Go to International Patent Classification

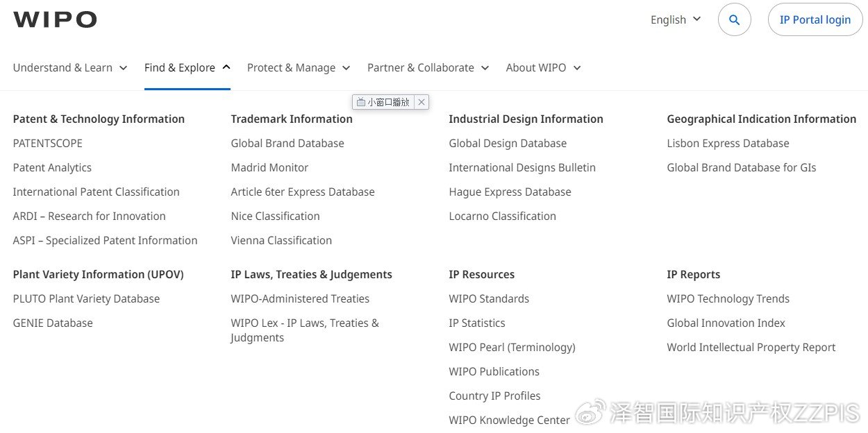pos(97,192)
